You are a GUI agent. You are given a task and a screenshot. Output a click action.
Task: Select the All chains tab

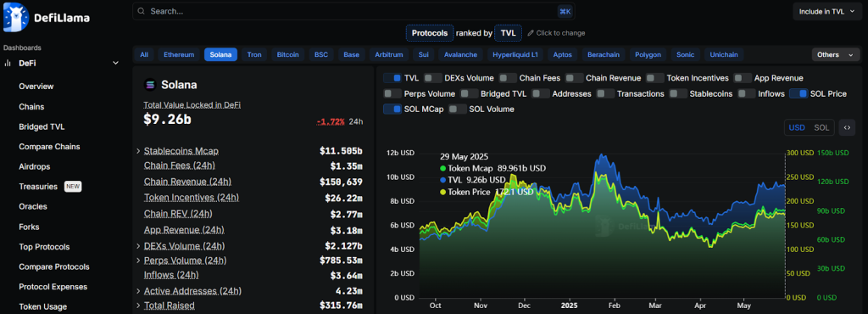tap(144, 54)
